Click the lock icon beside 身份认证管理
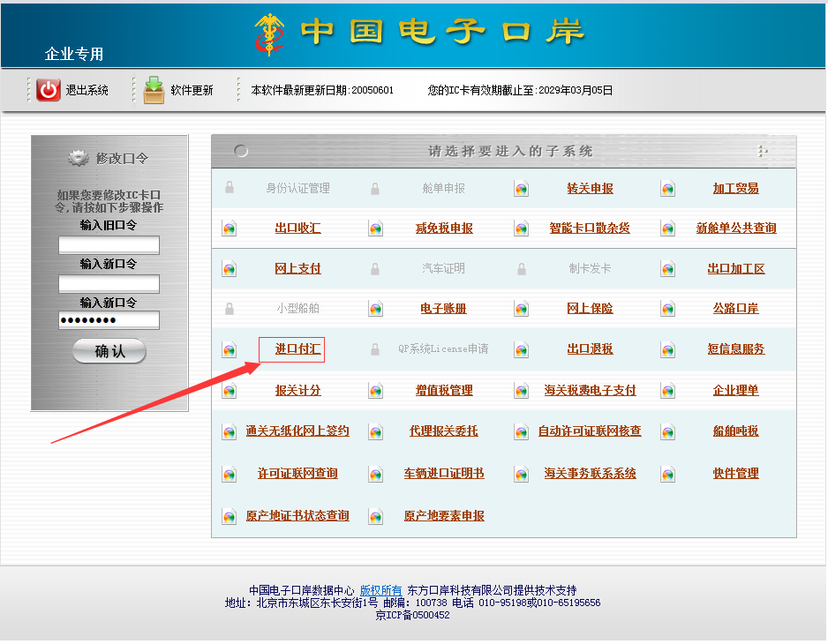 230,187
